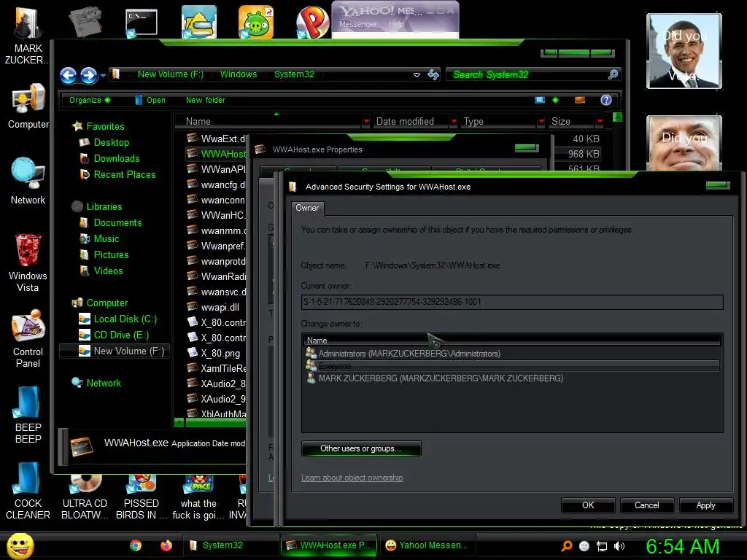Click the 6:54 AM taskbar clock

click(683, 546)
